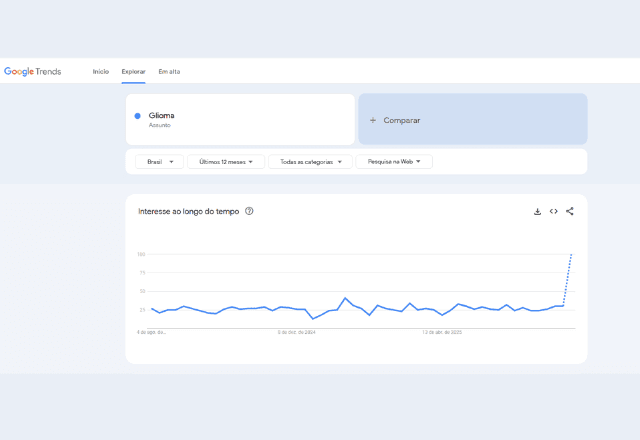
Task: Click the 75 axis label
Action: point(142,273)
